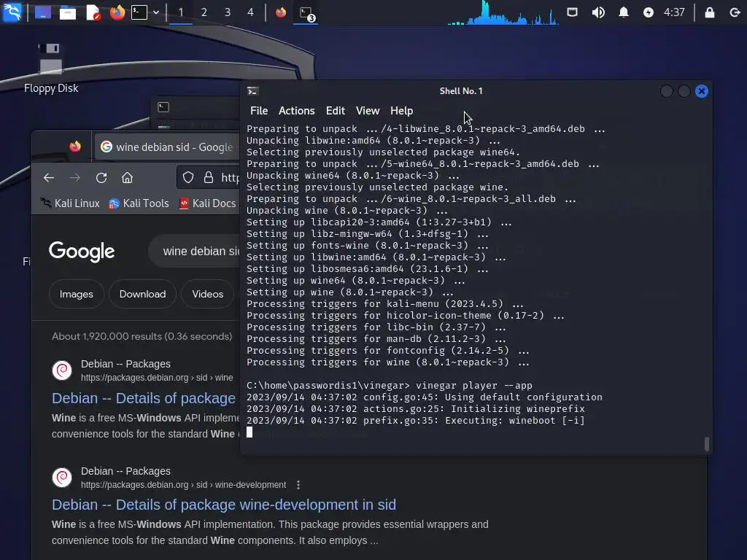The image size is (747, 560).
Task: Click the CPU usage graph in panel
Action: (503, 12)
